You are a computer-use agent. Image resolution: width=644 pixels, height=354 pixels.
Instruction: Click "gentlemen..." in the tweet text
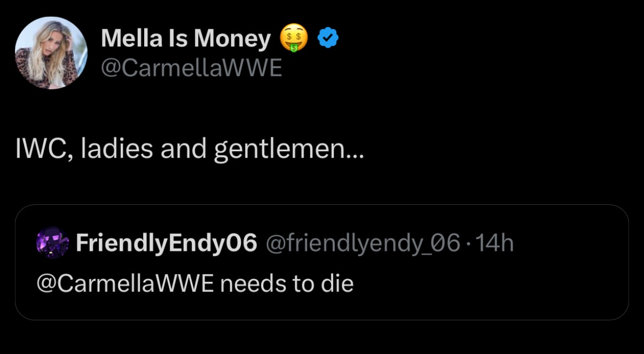coord(289,150)
